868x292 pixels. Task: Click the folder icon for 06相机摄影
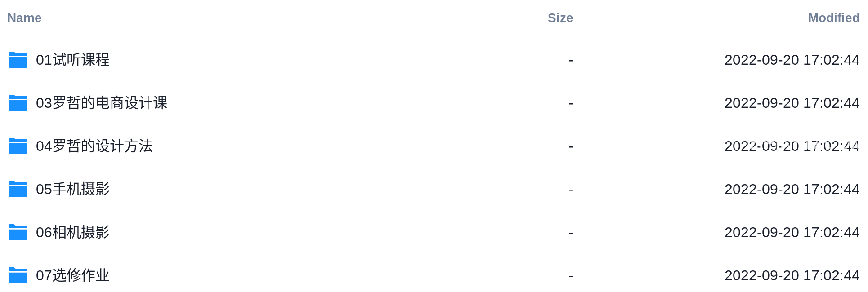[x=18, y=232]
